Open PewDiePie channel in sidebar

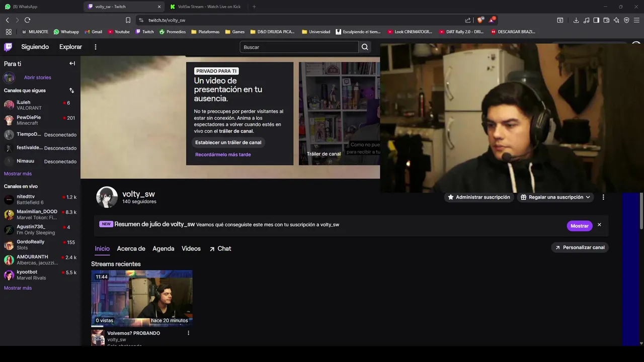(x=40, y=120)
